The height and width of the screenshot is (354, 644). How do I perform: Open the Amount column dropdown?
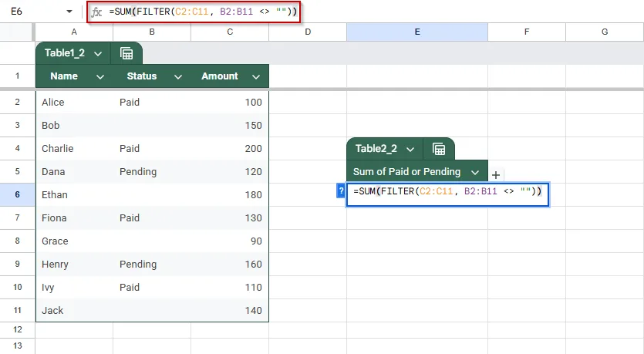[x=256, y=77]
